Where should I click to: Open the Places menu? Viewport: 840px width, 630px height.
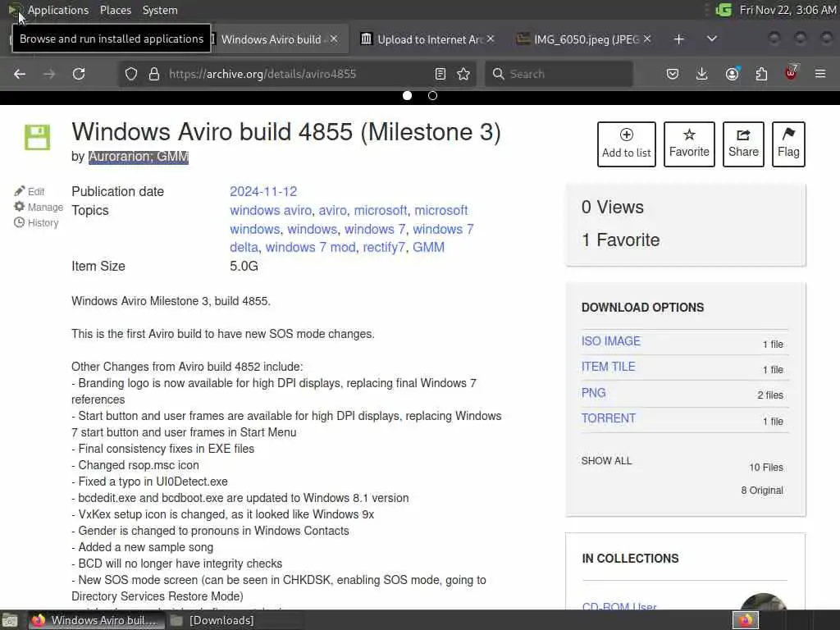(x=115, y=10)
